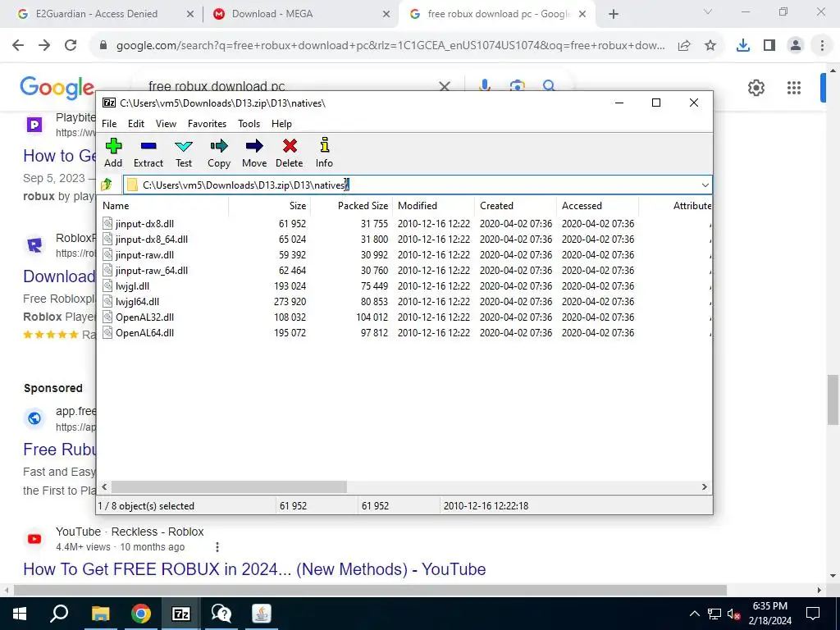Reload the current page

click(x=71, y=46)
